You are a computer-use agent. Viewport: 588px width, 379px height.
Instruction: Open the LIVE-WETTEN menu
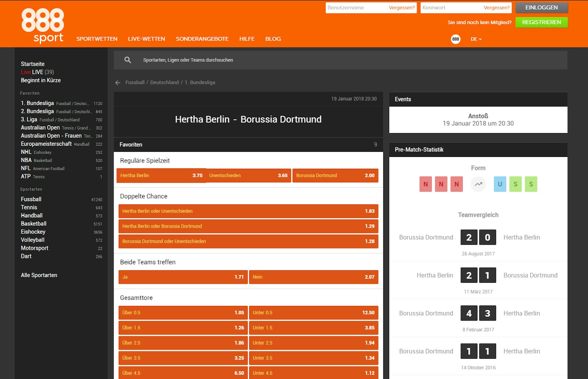coord(146,39)
